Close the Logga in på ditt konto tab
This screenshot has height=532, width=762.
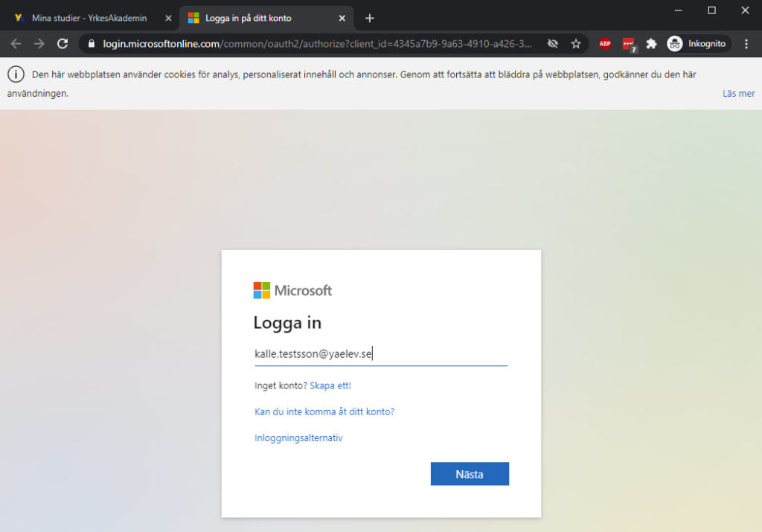click(x=342, y=18)
